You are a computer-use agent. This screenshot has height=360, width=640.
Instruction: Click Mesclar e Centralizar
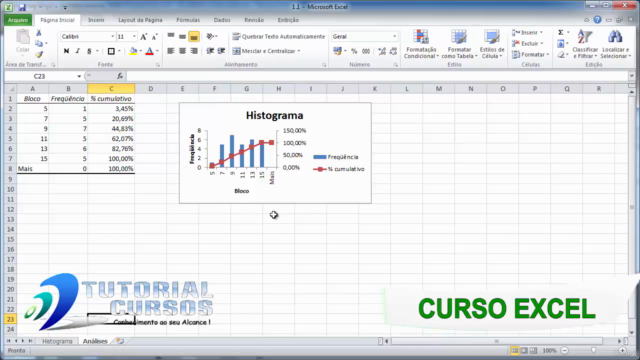tap(266, 51)
